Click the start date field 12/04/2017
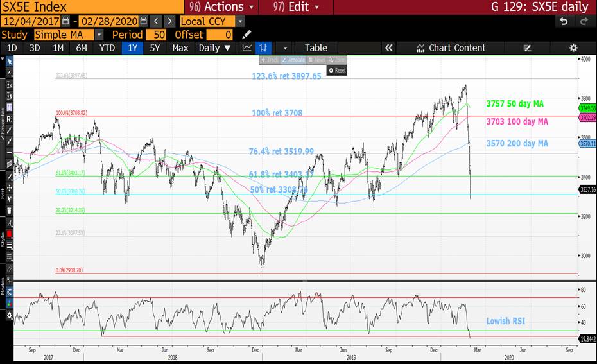Screen dimensions: 597x364 pos(31,21)
